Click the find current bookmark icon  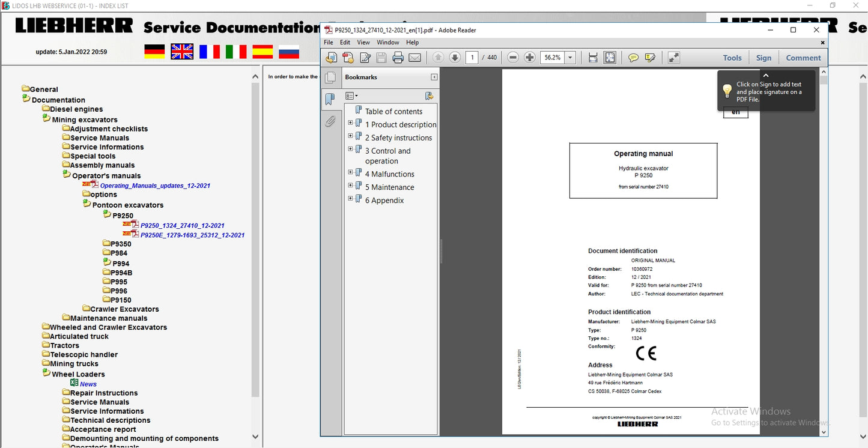pos(429,96)
